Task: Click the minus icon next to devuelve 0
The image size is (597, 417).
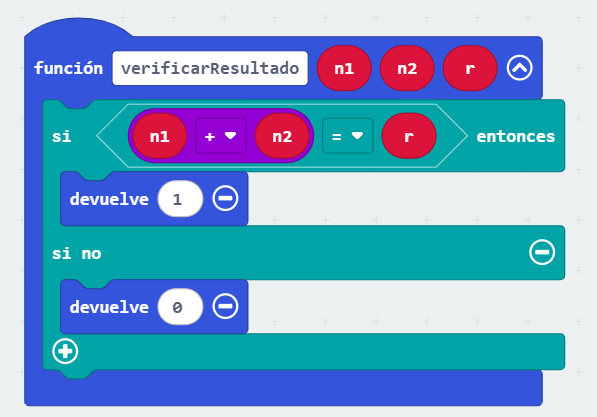Action: point(225,306)
